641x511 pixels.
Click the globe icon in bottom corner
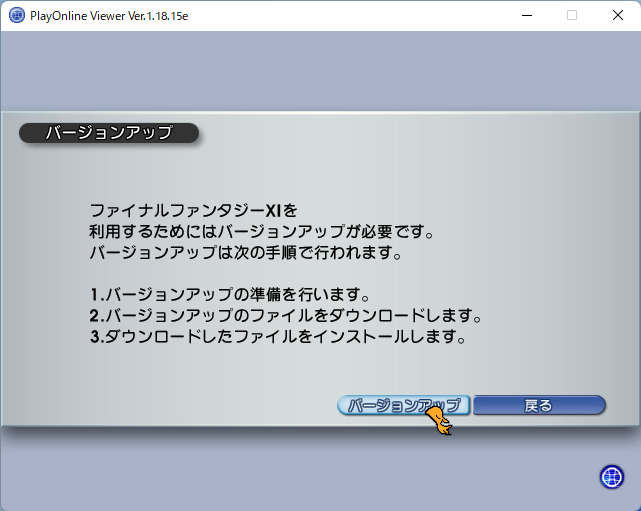(612, 477)
